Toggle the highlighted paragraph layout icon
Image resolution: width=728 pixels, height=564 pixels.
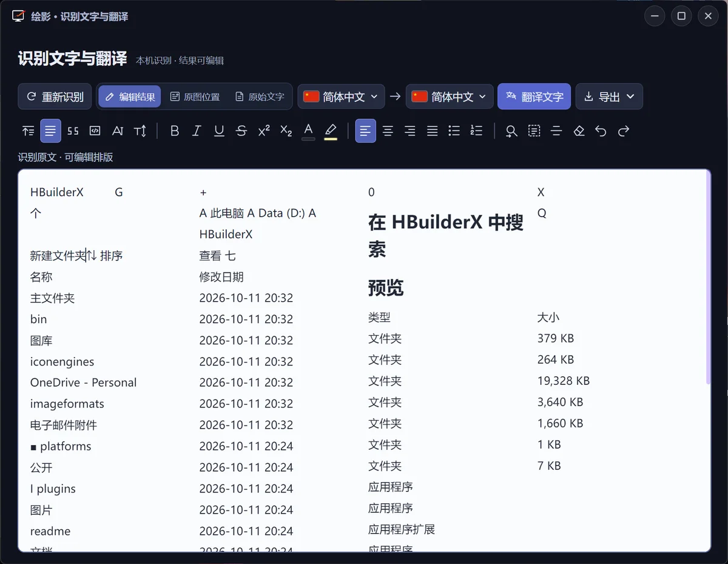click(51, 131)
